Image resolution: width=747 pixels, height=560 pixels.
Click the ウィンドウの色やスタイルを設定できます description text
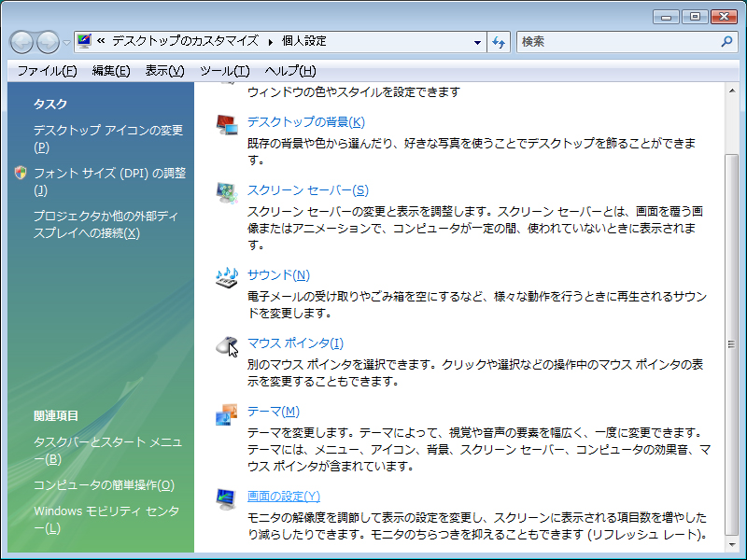coord(354,91)
